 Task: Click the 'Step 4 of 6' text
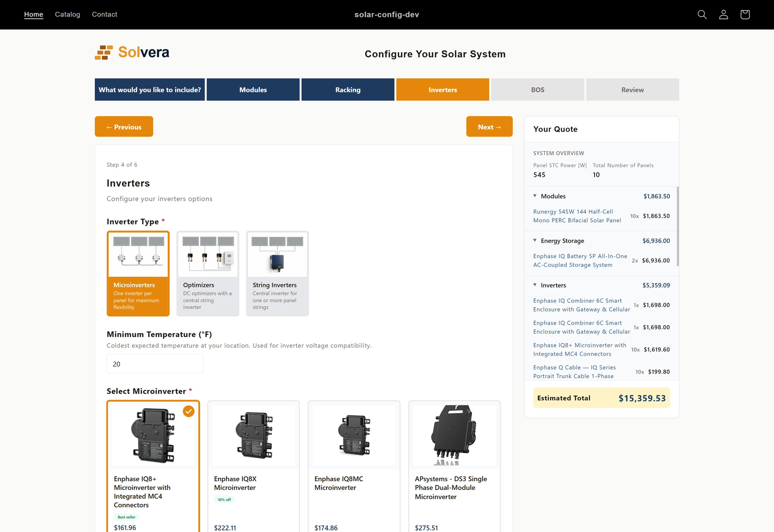tap(122, 164)
